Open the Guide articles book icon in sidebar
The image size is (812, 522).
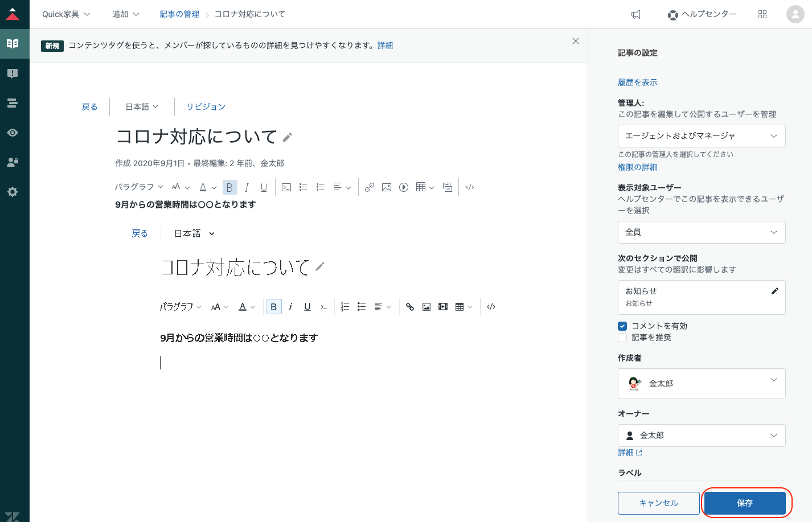13,44
